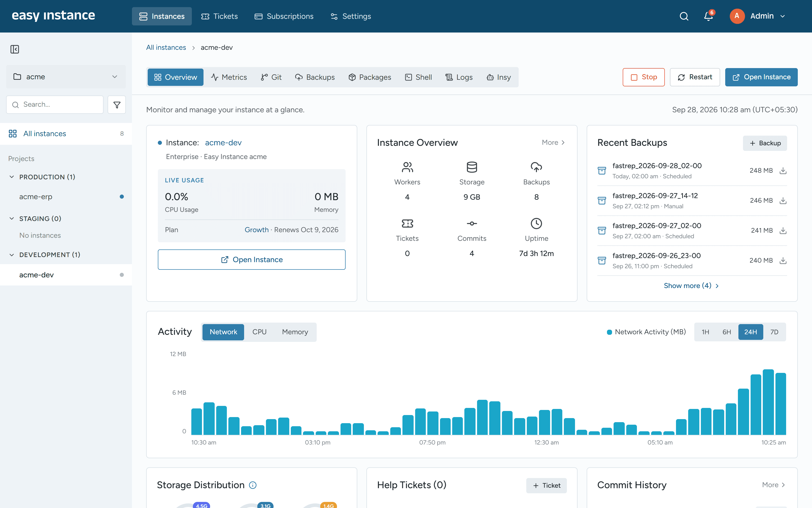Set chart range to 7D
This screenshot has height=508, width=812.
(x=774, y=332)
